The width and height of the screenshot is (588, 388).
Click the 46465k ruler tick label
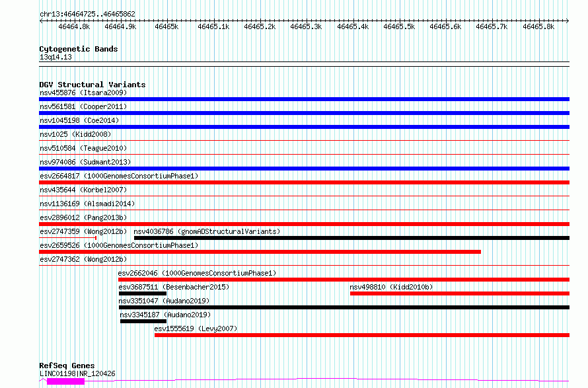pos(166,26)
